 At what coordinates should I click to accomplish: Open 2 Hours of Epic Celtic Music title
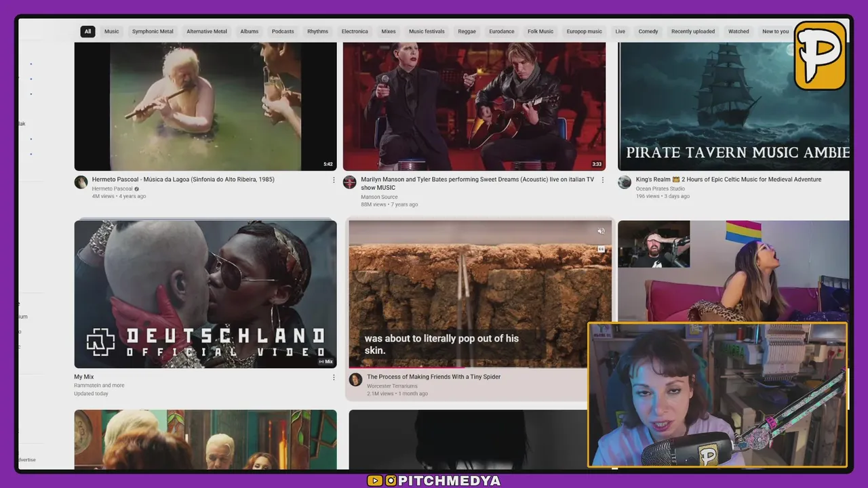tap(728, 180)
